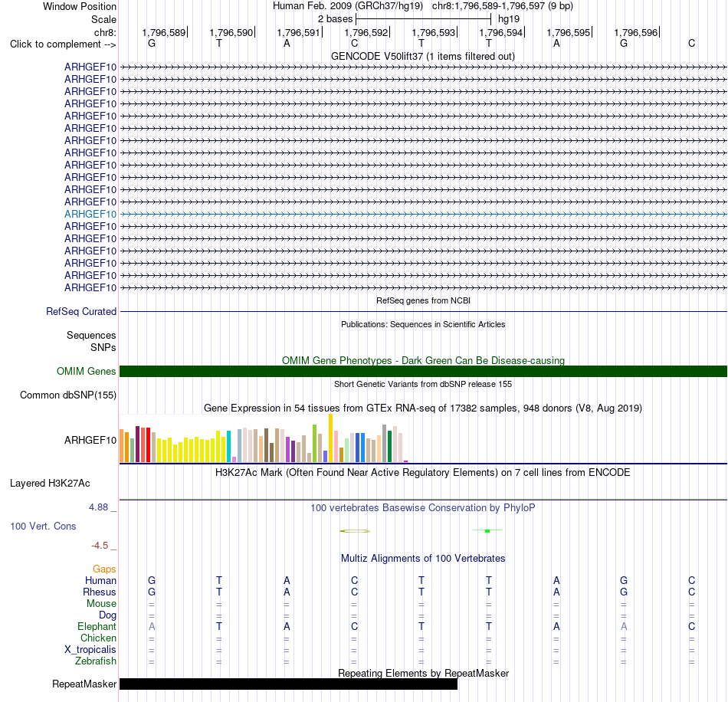This screenshot has height=702, width=728.
Task: Click the 'Chicken' alignment row label
Action: point(98,638)
